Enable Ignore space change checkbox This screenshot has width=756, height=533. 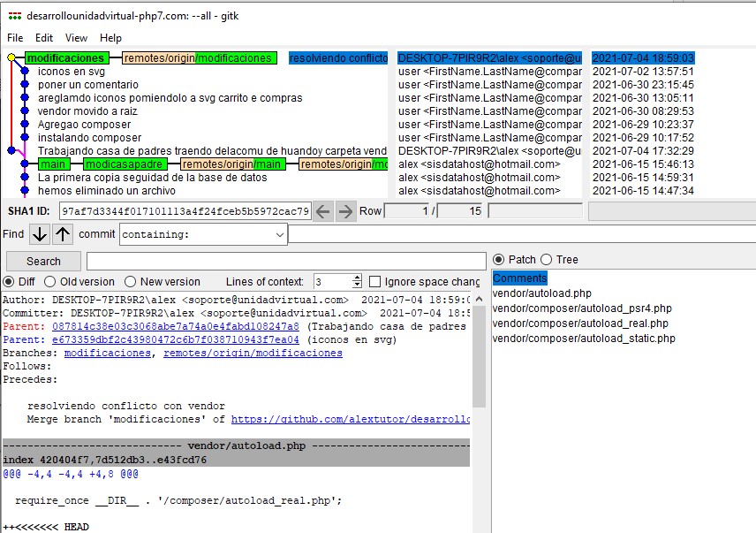(374, 282)
